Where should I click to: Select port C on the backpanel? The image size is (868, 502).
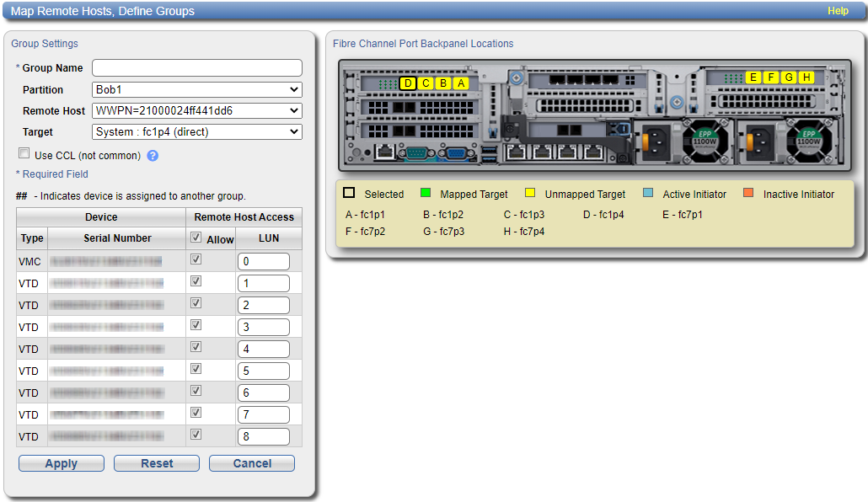[x=426, y=83]
